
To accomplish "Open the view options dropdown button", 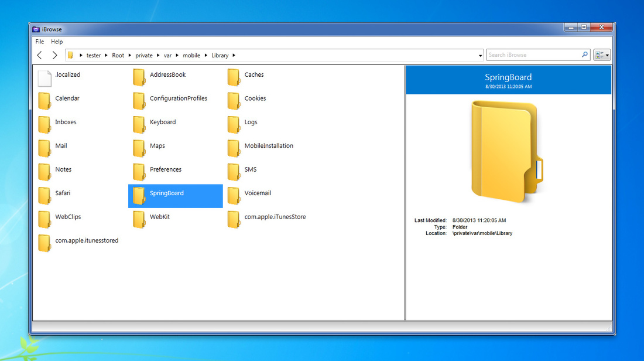I will [x=602, y=55].
